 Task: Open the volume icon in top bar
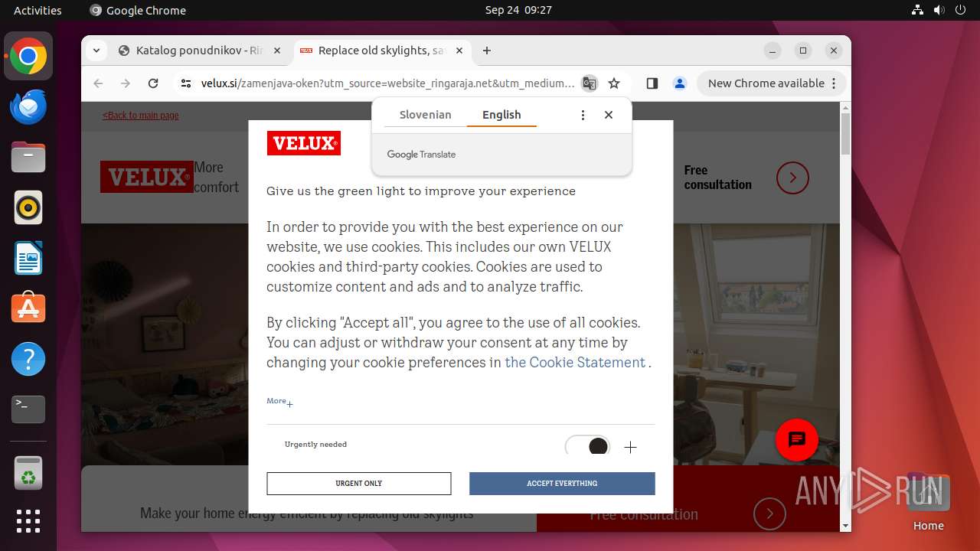click(x=939, y=10)
